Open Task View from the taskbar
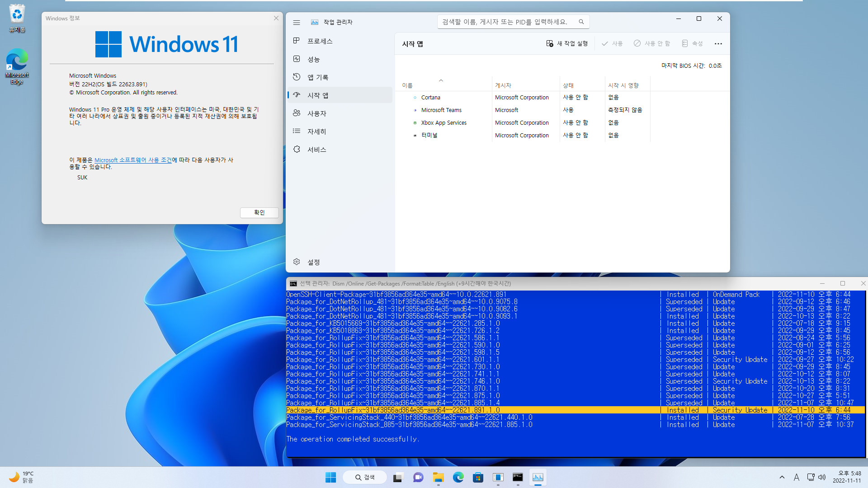This screenshot has width=868, height=488. pyautogui.click(x=398, y=478)
